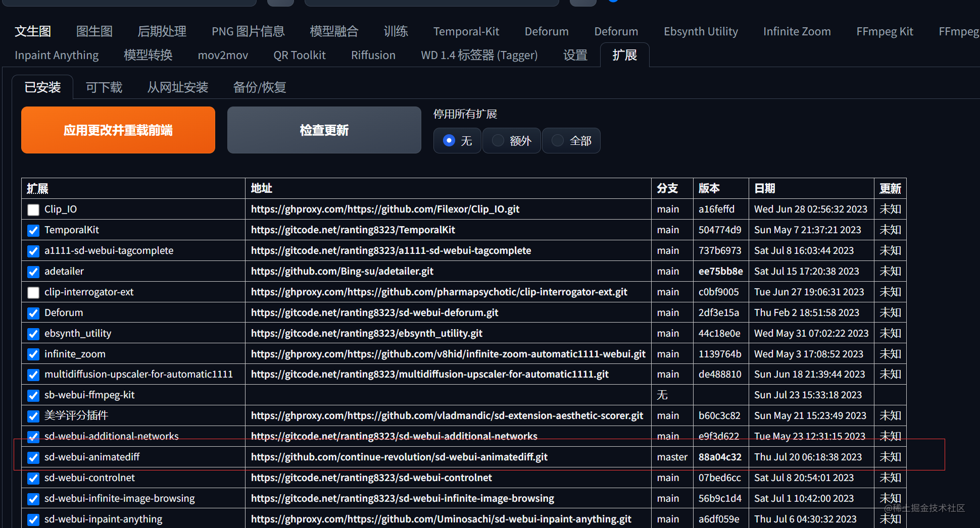980x528 pixels.
Task: Click date Thu Feb 2 18:51:58 2023
Action: (807, 312)
